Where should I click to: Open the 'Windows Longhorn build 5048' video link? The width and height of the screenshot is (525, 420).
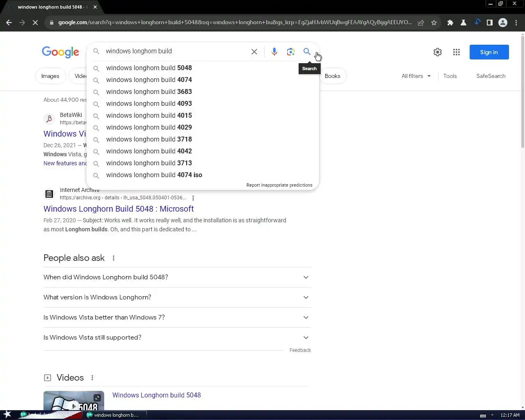click(x=157, y=395)
